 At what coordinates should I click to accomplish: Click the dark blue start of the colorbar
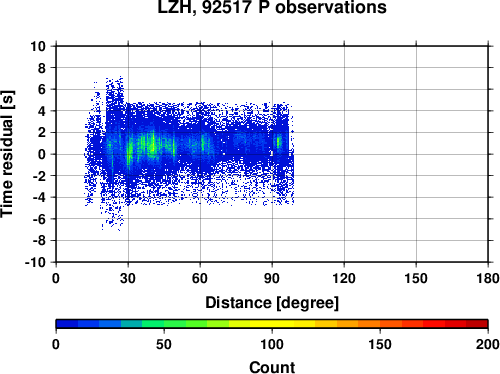pos(67,324)
